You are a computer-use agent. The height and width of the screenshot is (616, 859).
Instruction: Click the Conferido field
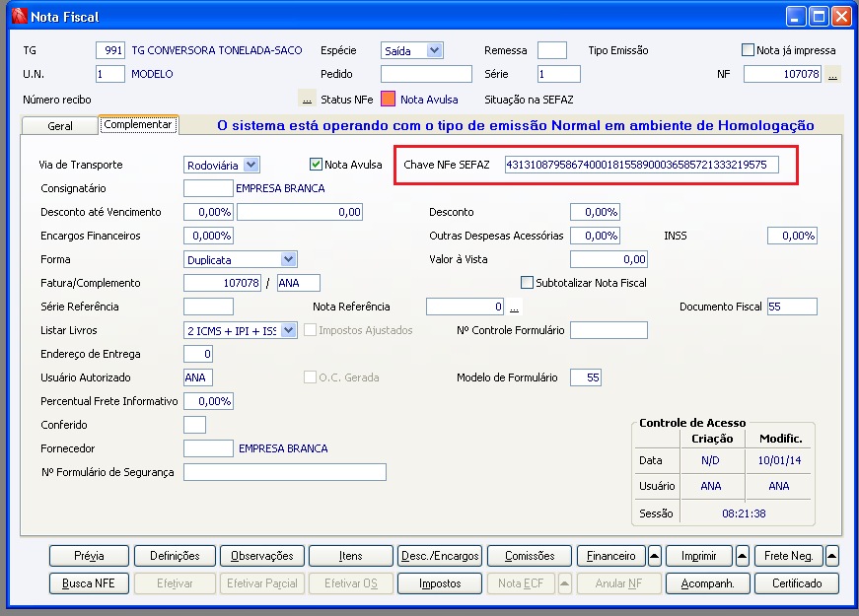[195, 425]
